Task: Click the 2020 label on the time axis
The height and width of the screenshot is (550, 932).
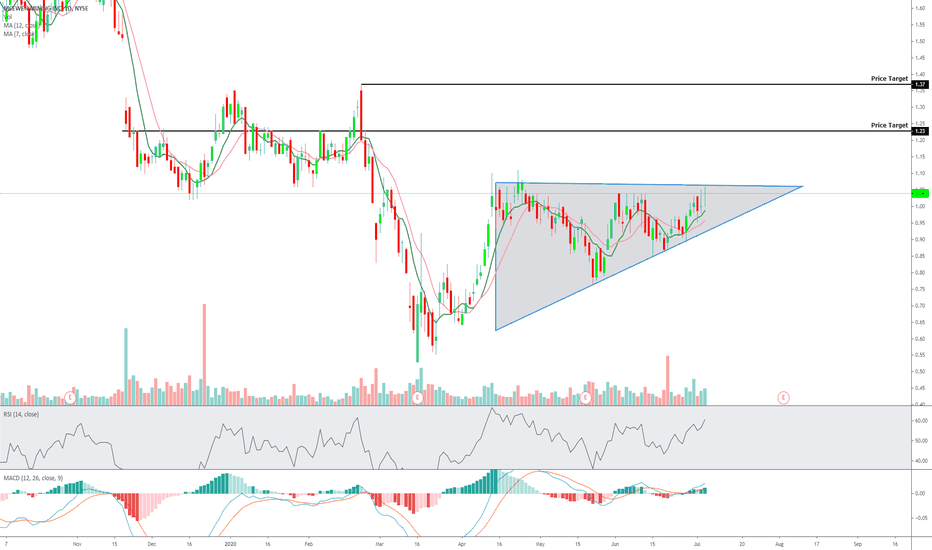Action: [x=231, y=543]
